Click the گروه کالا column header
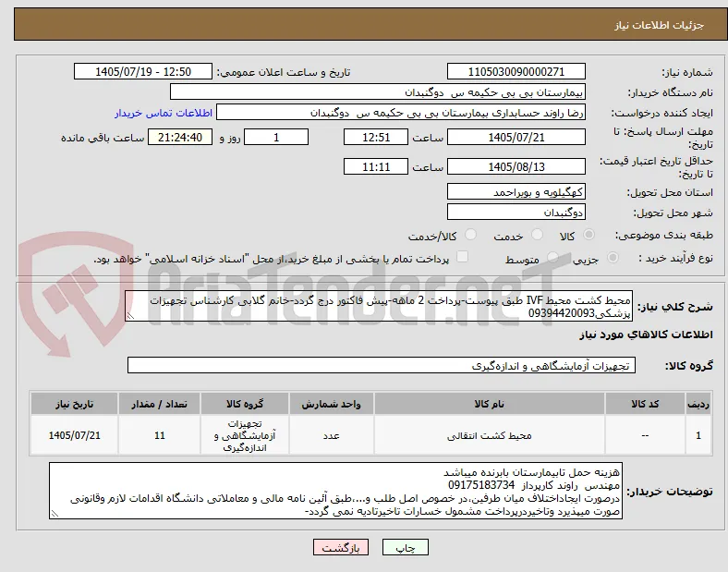Screen dimensions: 728x572 pos(245,404)
